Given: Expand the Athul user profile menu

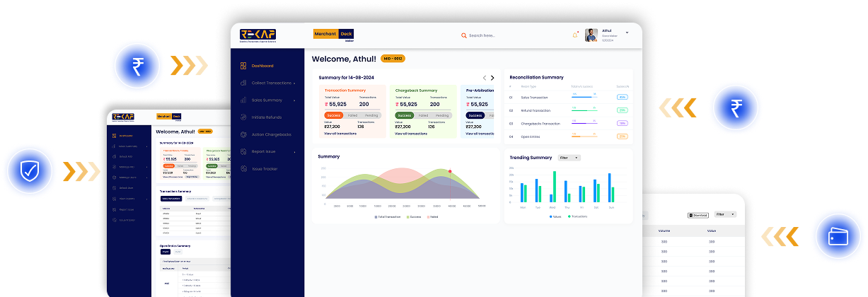Looking at the screenshot, I should [601, 35].
